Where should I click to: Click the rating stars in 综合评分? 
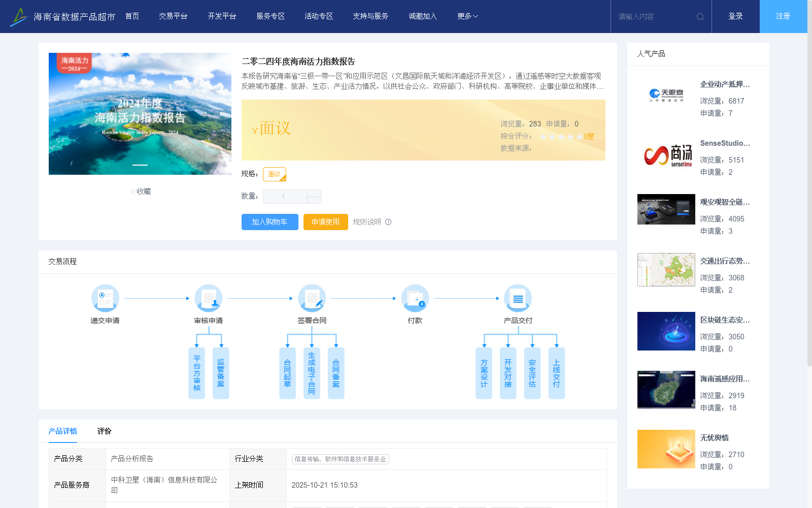tap(561, 137)
